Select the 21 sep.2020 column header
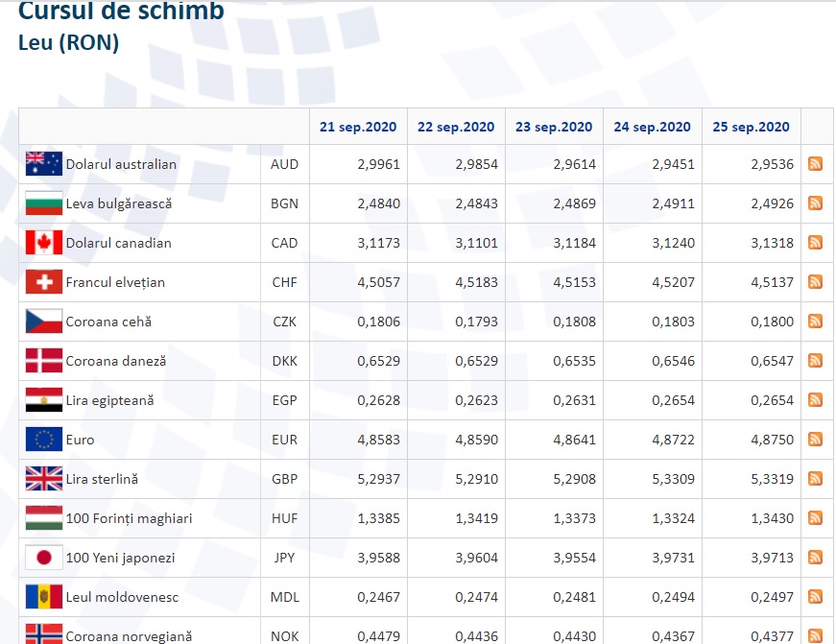This screenshot has height=644, width=836. (358, 127)
